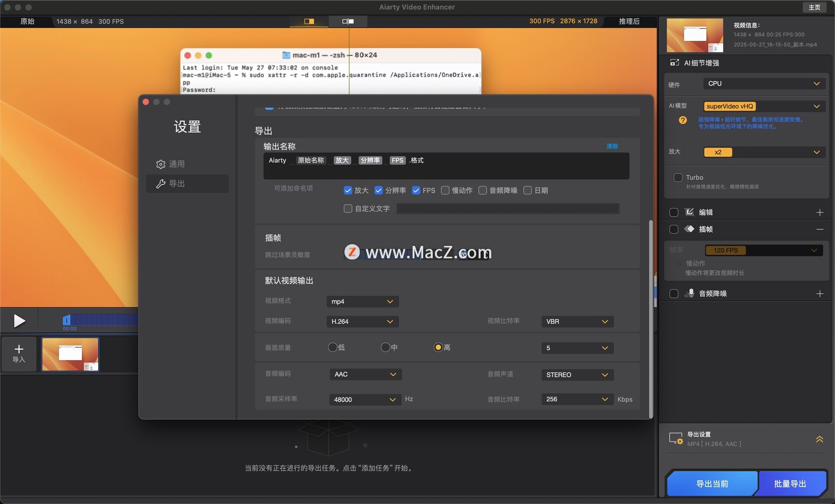Enable the 自定义文字 checkbox
The height and width of the screenshot is (504, 835).
click(x=347, y=209)
